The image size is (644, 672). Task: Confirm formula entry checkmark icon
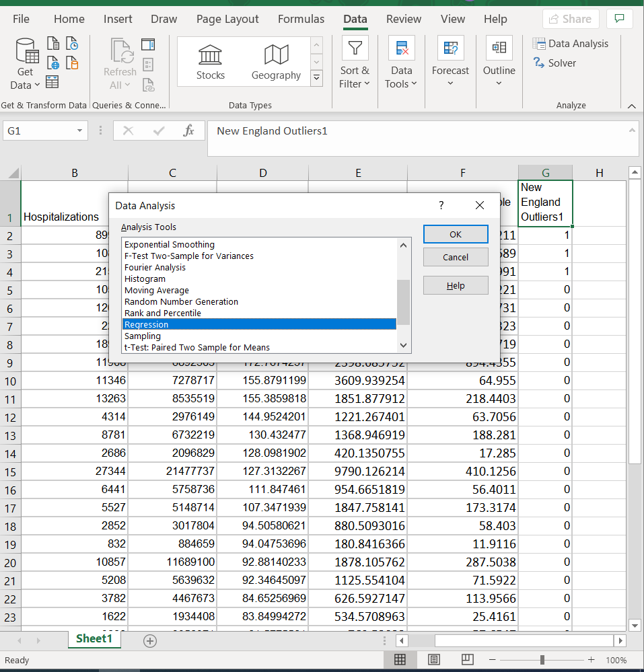point(159,130)
